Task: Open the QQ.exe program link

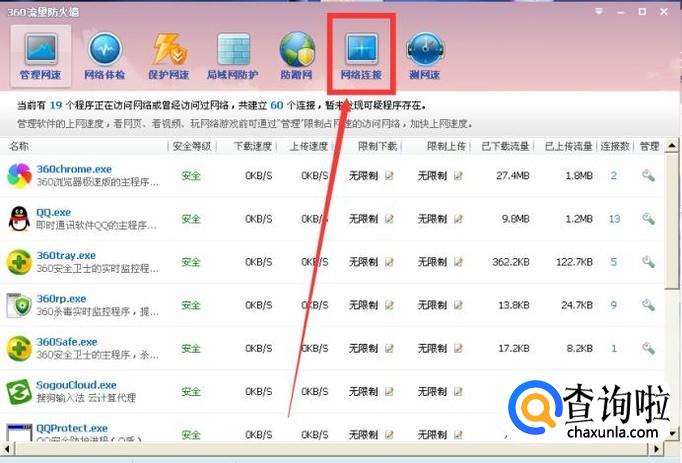Action: point(53,212)
